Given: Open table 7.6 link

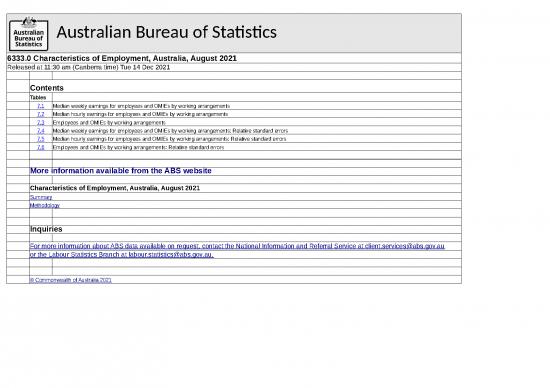Looking at the screenshot, I should [41, 147].
